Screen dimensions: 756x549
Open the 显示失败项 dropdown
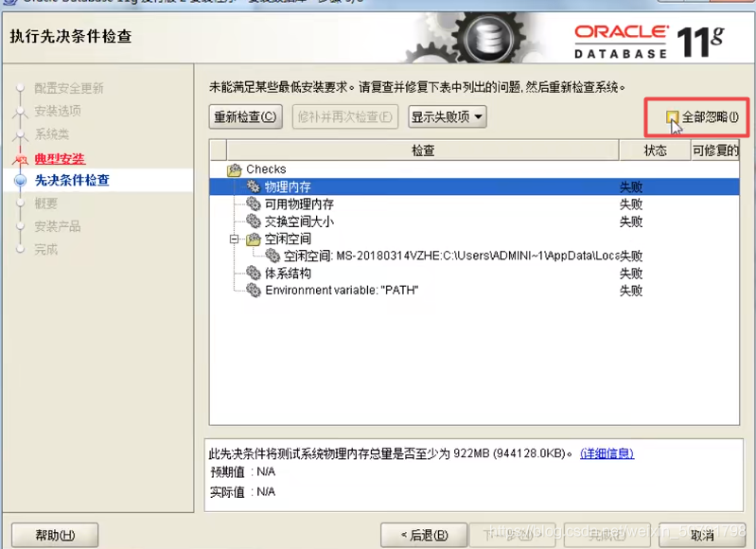click(x=448, y=117)
